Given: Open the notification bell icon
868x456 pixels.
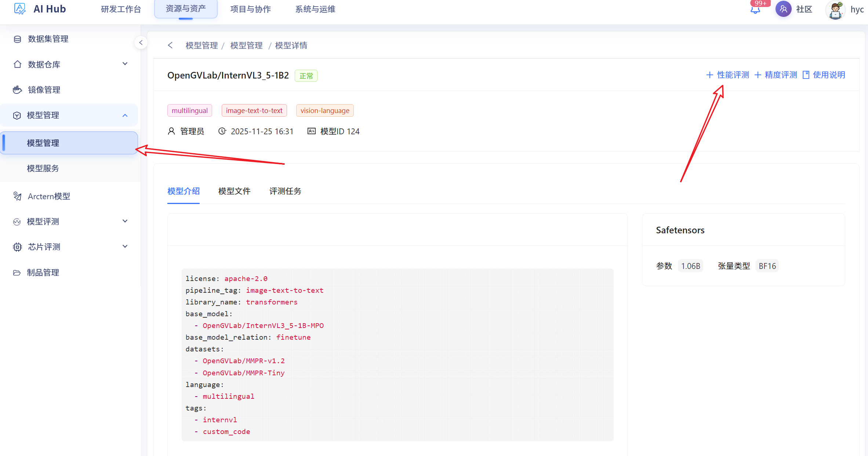Looking at the screenshot, I should tap(755, 10).
